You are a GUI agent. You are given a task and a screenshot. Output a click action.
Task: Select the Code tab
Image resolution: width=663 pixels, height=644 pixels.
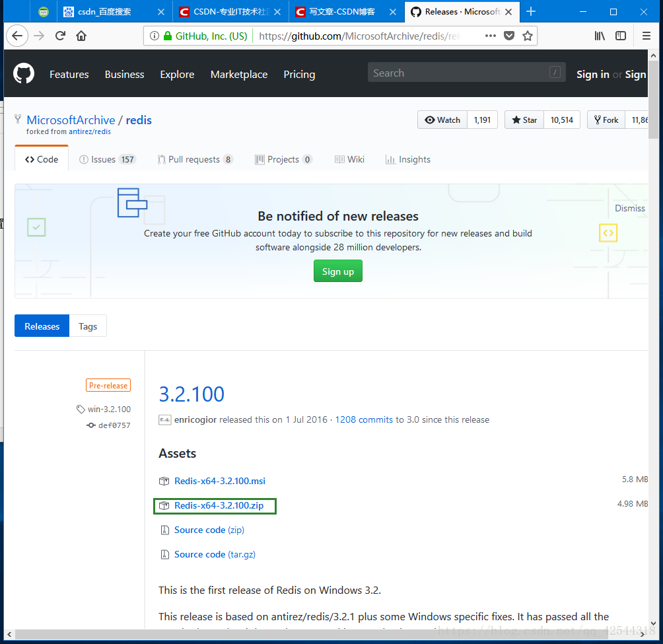point(42,159)
